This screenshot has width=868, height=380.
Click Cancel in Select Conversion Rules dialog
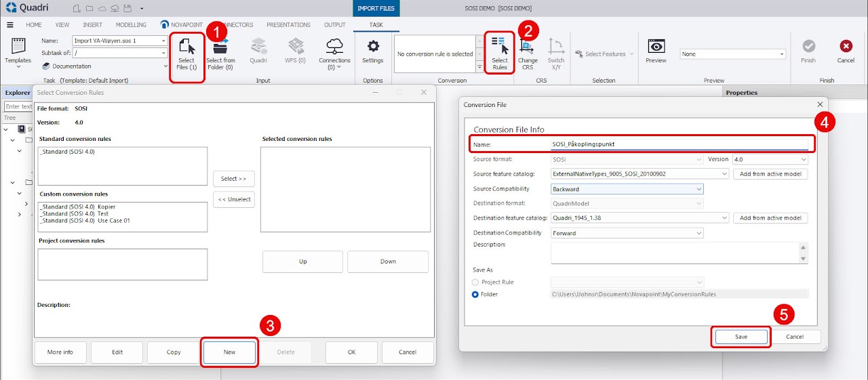click(408, 352)
